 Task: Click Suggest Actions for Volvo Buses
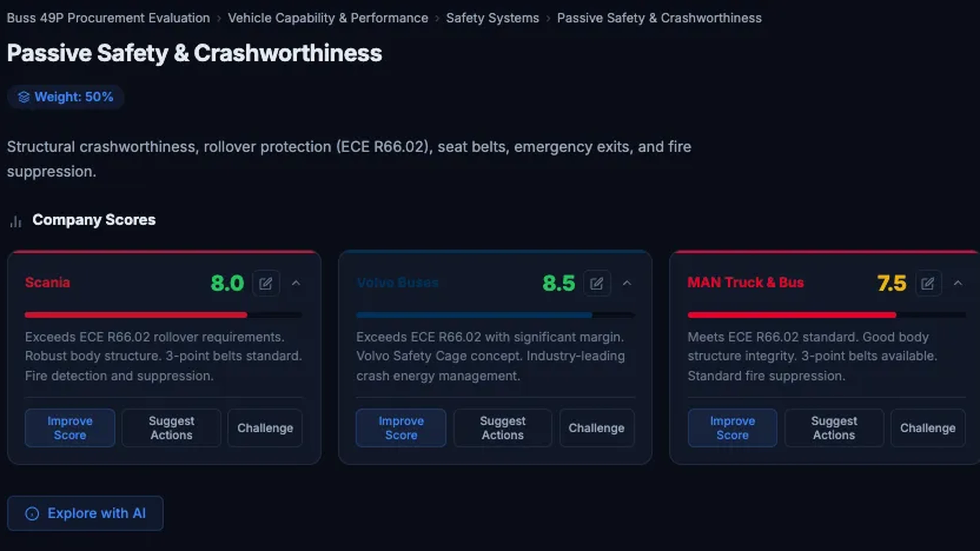pos(502,428)
